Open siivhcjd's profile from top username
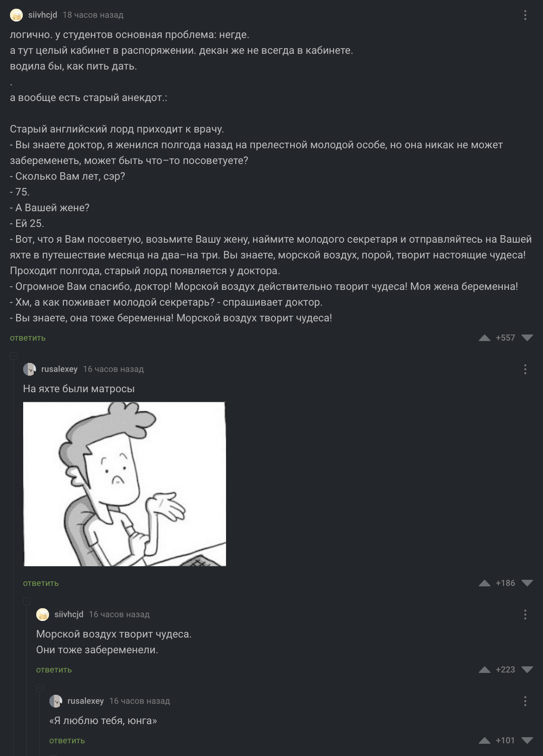The height and width of the screenshot is (756, 543). coord(43,15)
